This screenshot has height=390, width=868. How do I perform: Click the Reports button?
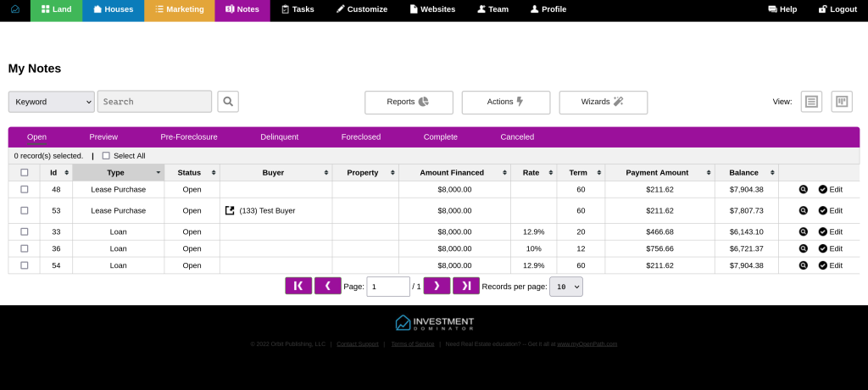tap(409, 102)
